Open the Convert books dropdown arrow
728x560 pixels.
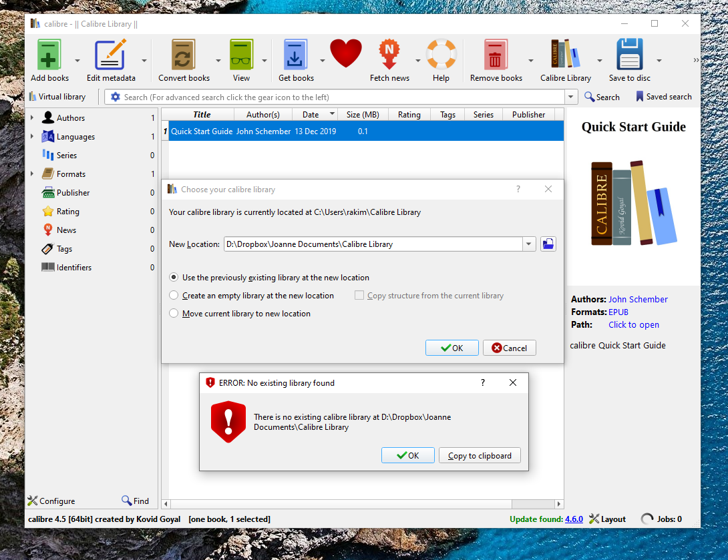(218, 61)
